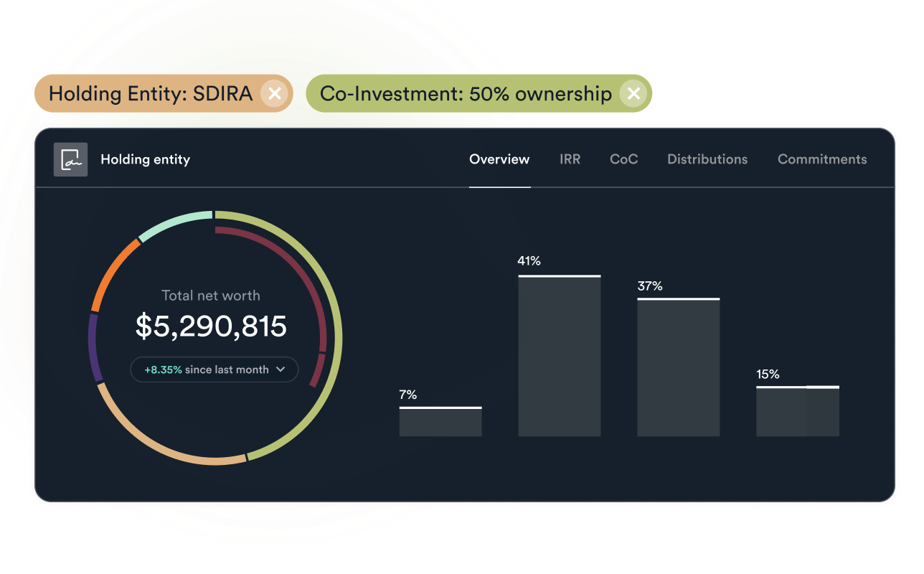Open the +8.35% since last month selector
The width and height of the screenshot is (924, 574).
[214, 370]
